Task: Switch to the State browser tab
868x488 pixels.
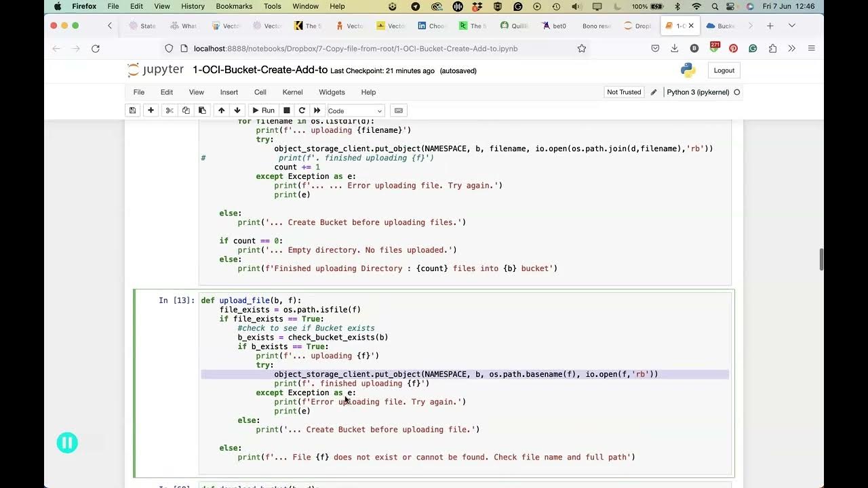Action: 142,26
